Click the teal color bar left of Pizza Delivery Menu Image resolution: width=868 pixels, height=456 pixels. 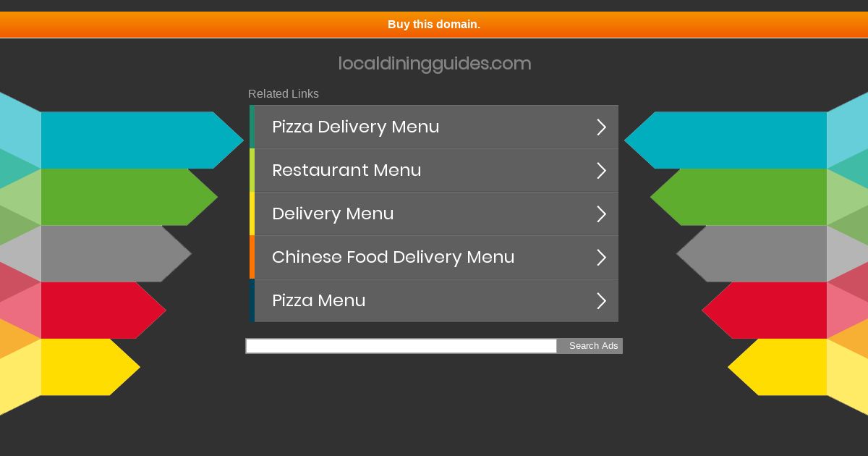point(252,127)
